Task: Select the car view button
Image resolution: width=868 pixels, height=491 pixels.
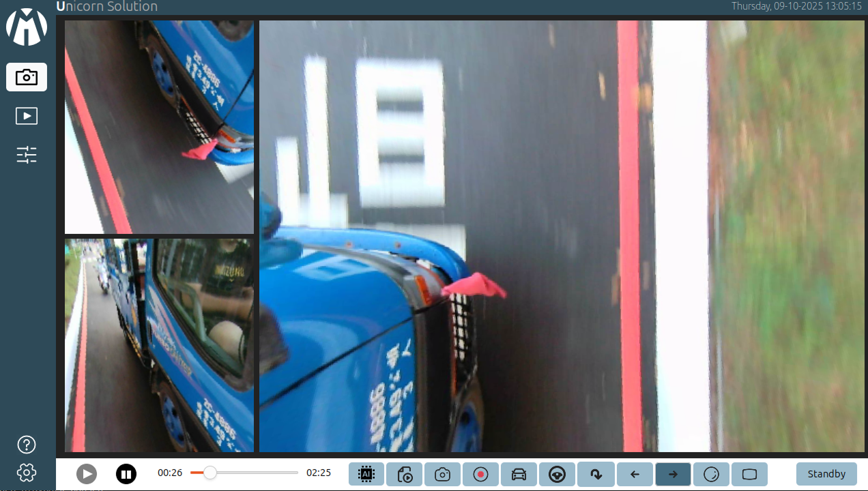Action: pos(519,474)
